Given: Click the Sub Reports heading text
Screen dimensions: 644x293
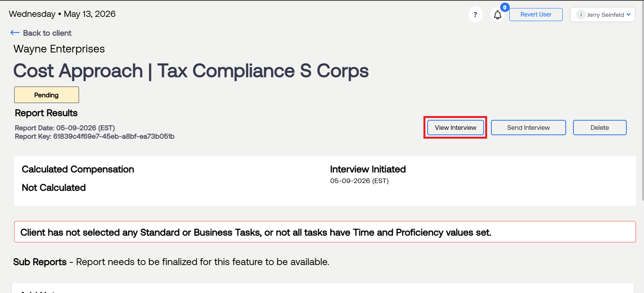Looking at the screenshot, I should point(40,262).
